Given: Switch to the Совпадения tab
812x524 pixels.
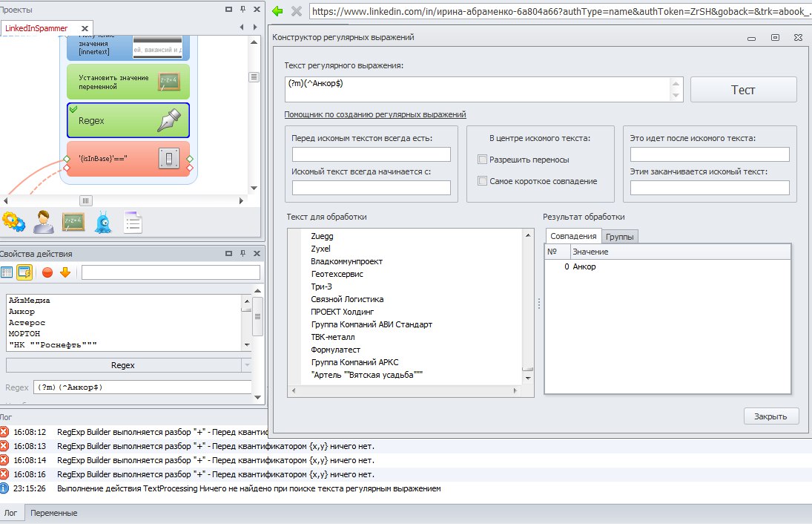Looking at the screenshot, I should coord(573,236).
